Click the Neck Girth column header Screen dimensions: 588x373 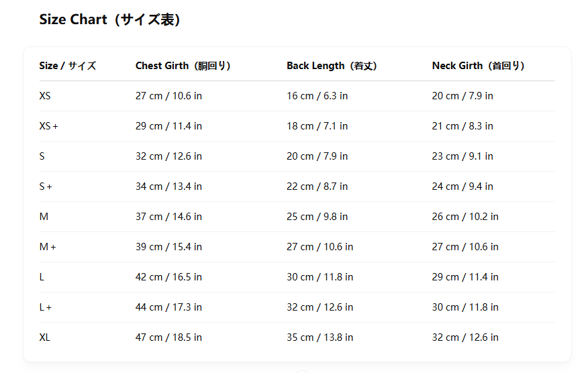[478, 66]
